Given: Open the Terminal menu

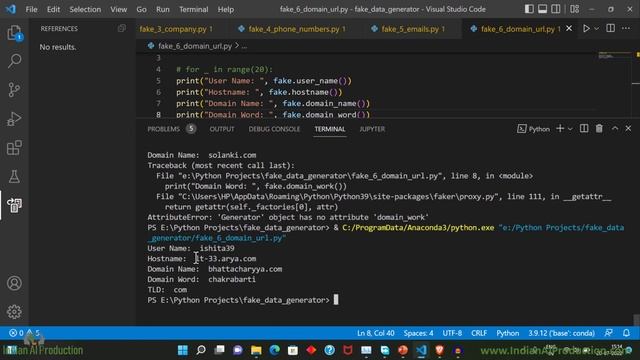Looking at the screenshot, I should click(193, 9).
